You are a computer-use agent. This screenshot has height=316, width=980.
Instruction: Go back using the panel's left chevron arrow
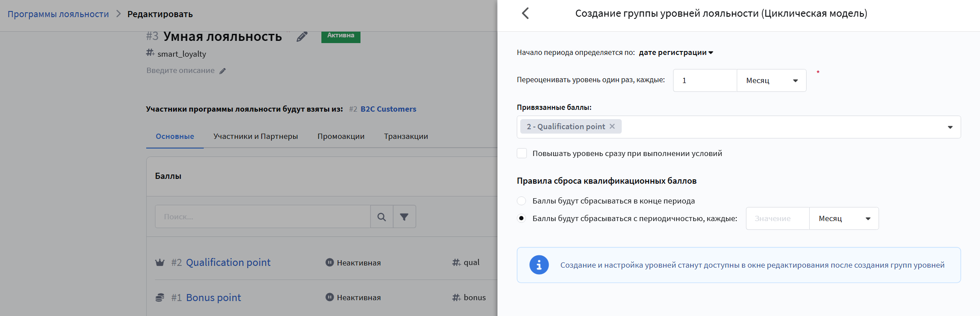pos(525,13)
